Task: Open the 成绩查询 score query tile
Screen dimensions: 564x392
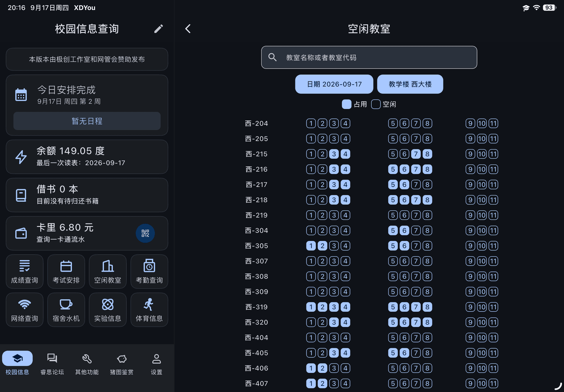Action: 25,272
